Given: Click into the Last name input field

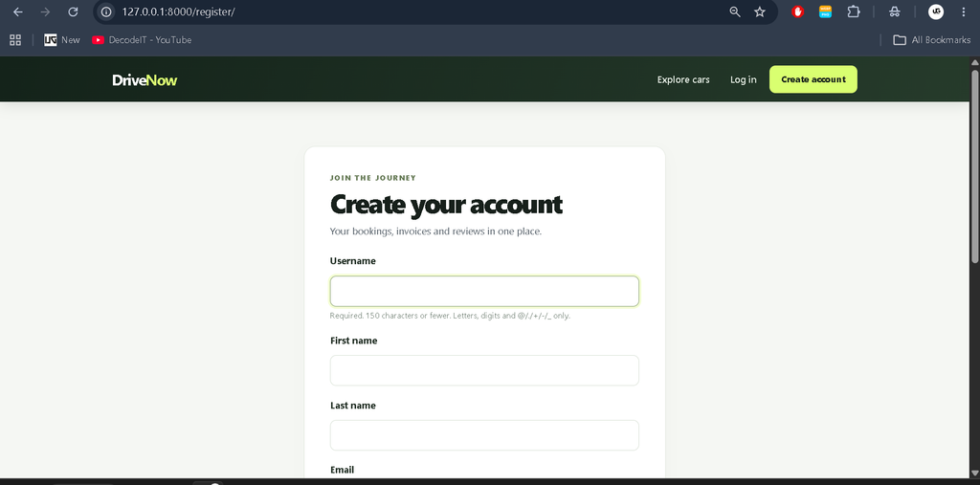Looking at the screenshot, I should click(x=484, y=435).
